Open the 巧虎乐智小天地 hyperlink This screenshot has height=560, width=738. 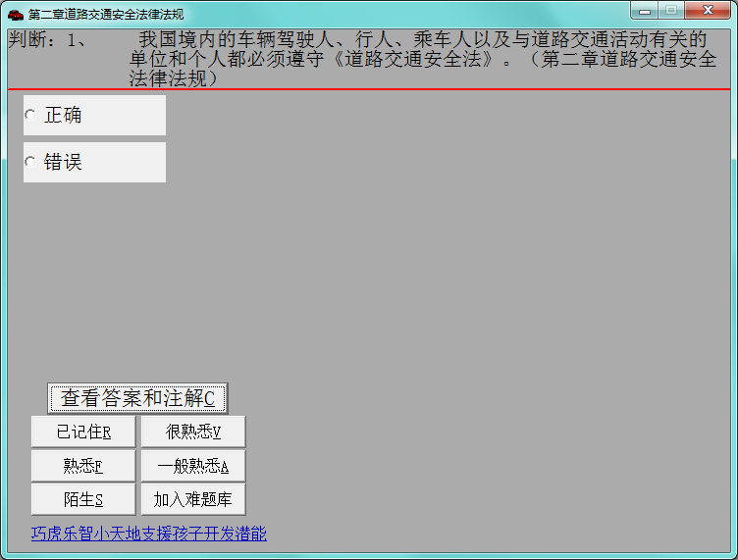pos(149,534)
